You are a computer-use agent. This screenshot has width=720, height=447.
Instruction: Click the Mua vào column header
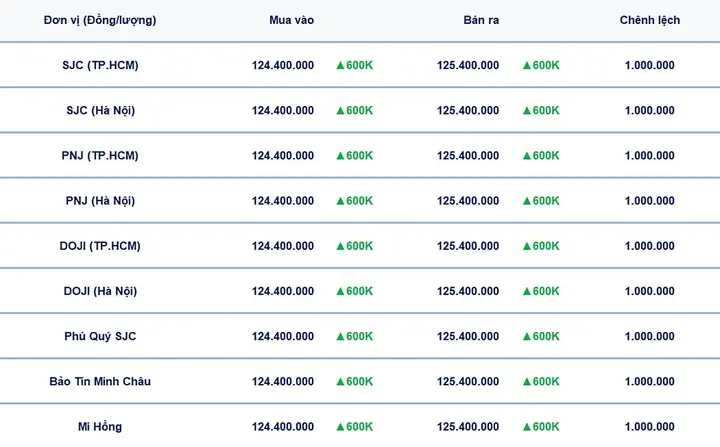pyautogui.click(x=292, y=20)
